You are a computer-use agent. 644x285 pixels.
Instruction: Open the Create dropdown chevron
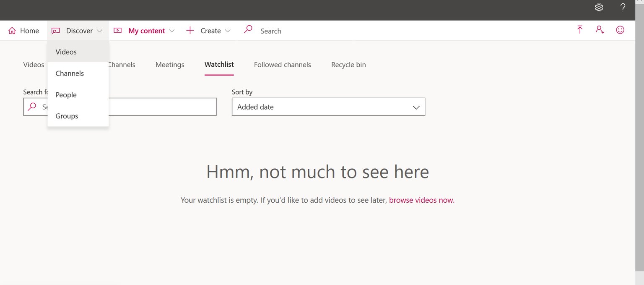point(228,31)
